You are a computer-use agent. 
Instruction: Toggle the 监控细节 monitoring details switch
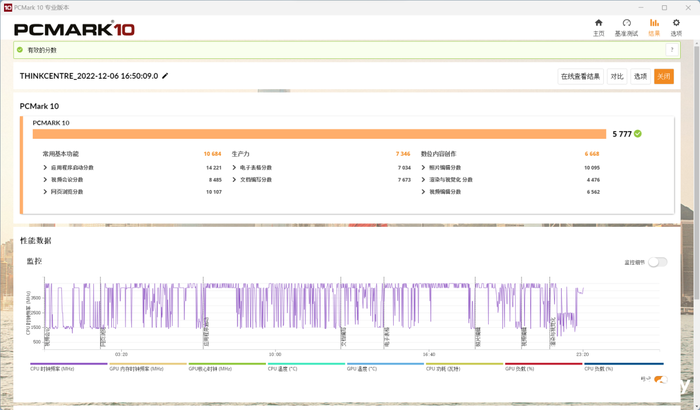pos(657,262)
